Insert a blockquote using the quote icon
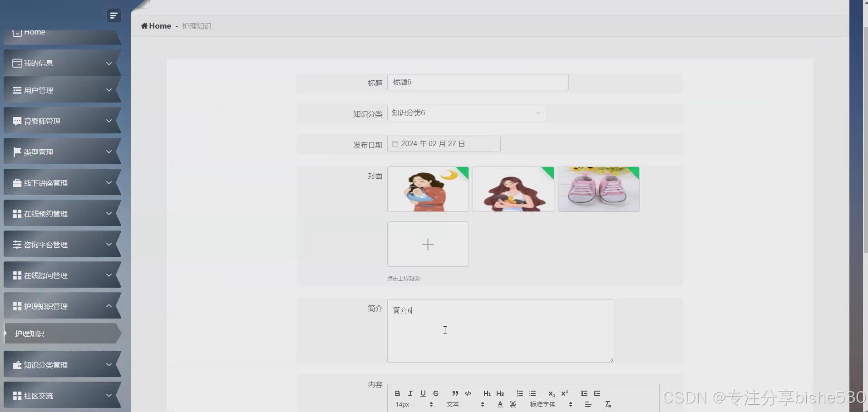868x412 pixels. click(455, 393)
